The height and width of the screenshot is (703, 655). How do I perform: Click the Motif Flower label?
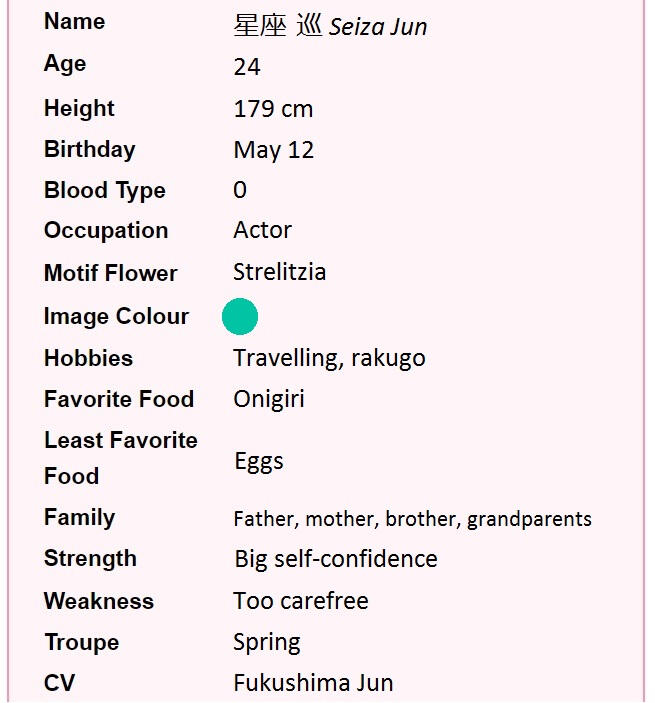(110, 273)
